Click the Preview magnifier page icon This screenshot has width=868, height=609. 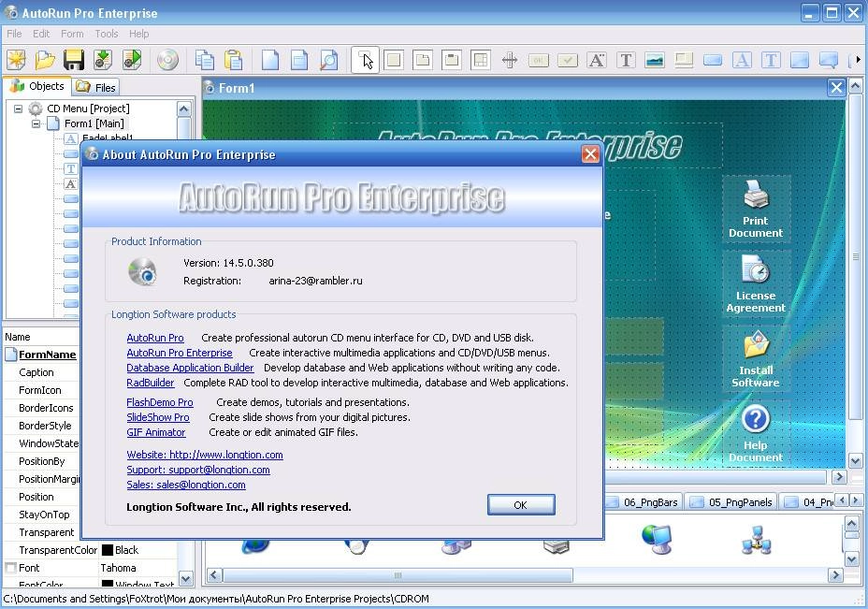click(329, 60)
